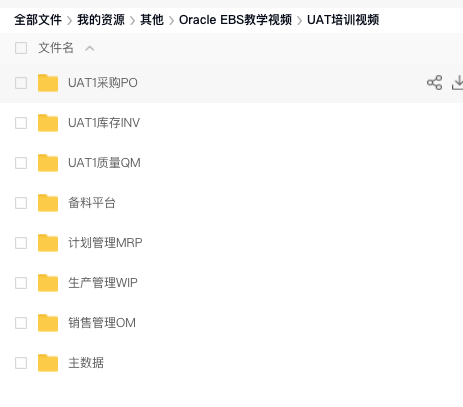
Task: Open the UAT1库存INV folder icon
Action: (x=48, y=123)
